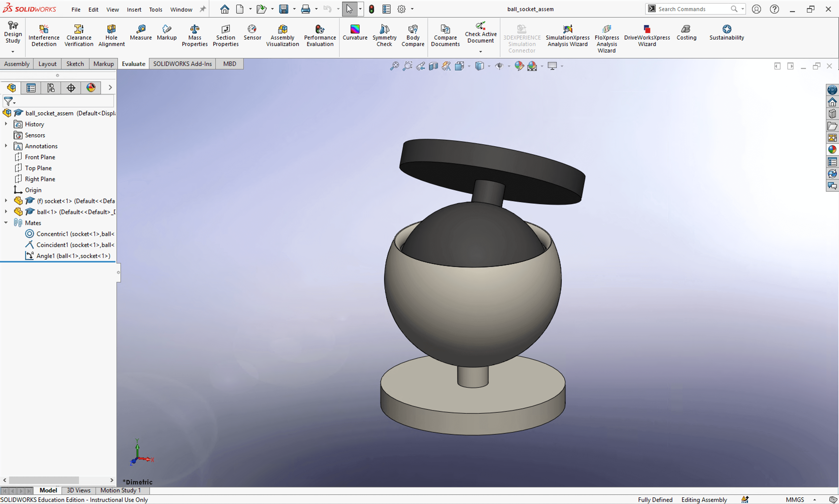Open Mass Properties

coord(195,36)
